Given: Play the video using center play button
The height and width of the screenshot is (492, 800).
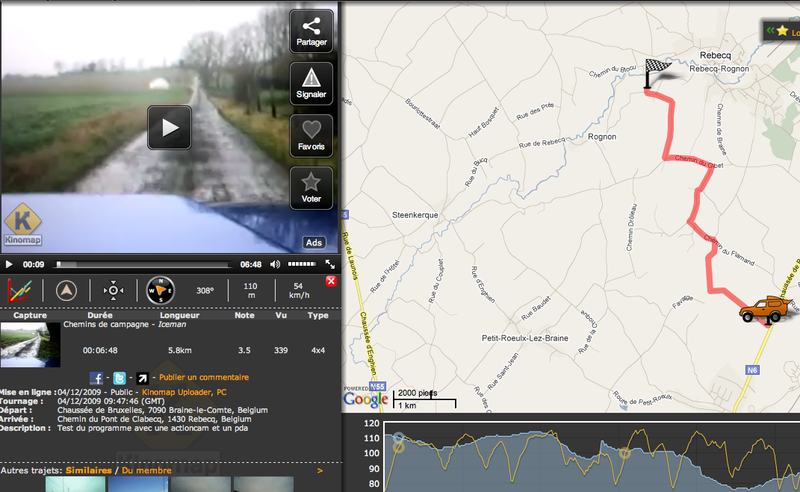Looking at the screenshot, I should pos(169,127).
